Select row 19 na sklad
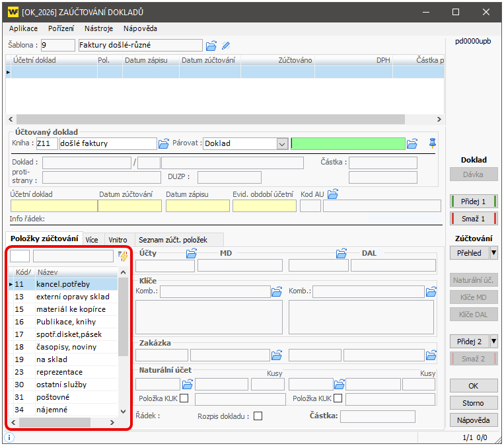504x446 pixels. [63, 359]
